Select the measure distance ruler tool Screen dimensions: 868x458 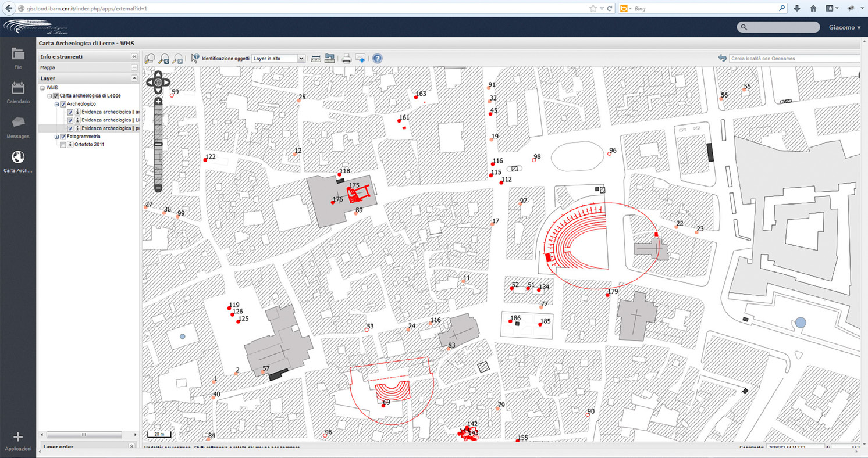[316, 59]
